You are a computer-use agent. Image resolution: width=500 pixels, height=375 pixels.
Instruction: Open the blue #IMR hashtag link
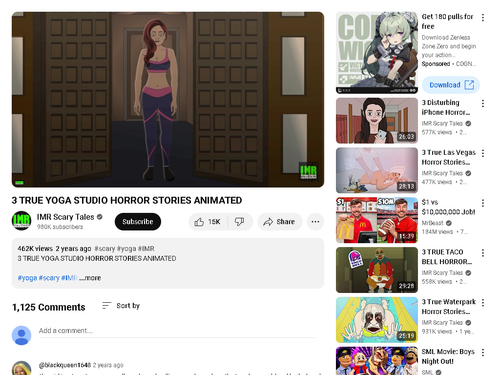pos(69,278)
